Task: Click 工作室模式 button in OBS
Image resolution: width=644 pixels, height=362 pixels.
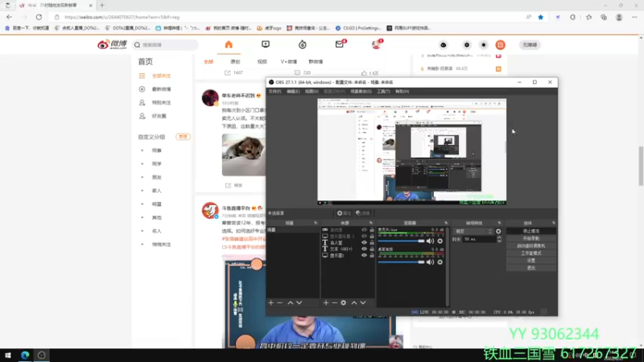Action: click(531, 253)
